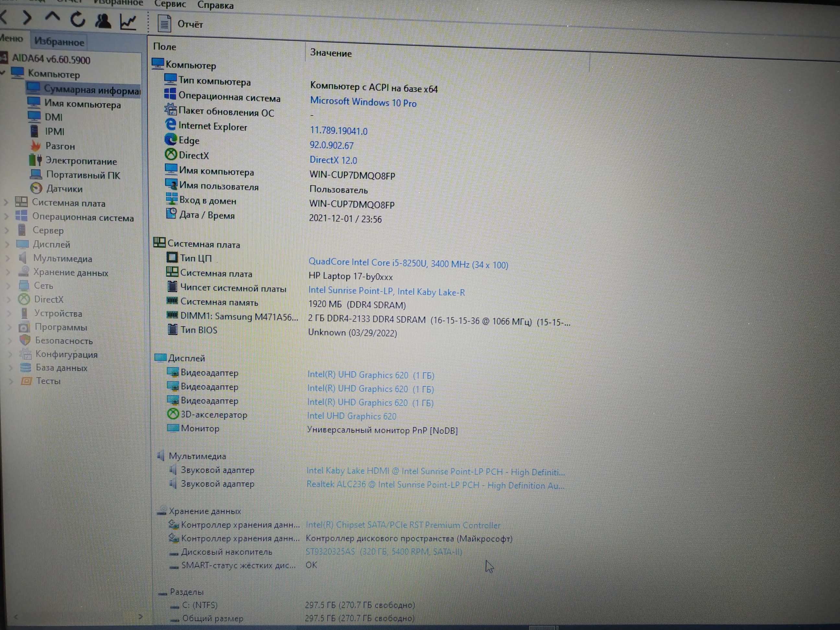Image resolution: width=840 pixels, height=630 pixels.
Task: Open Internet Explorer version 11.789.19041.0 link
Action: pyautogui.click(x=338, y=131)
